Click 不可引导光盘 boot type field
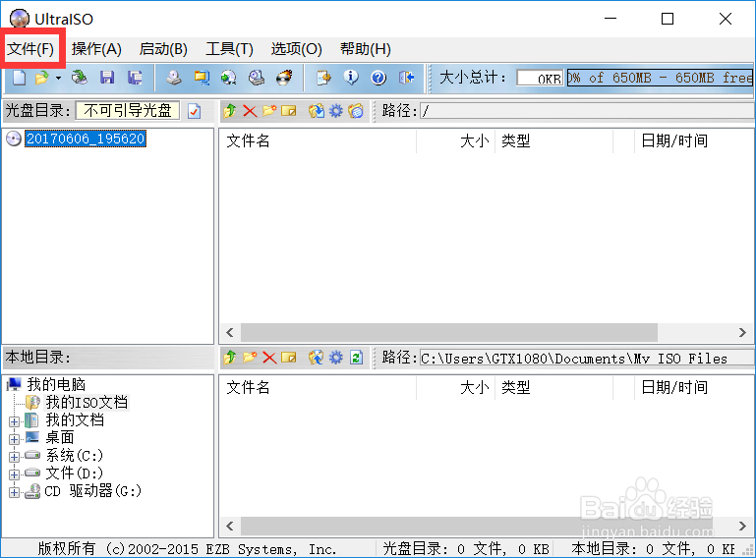 click(x=128, y=111)
